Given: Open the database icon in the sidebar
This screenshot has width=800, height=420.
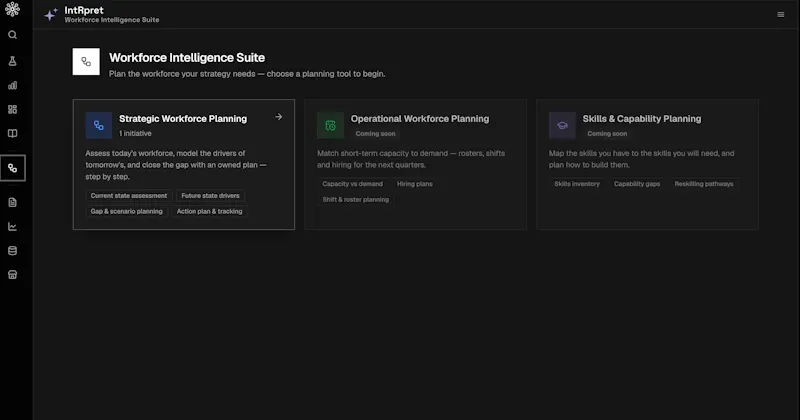Looking at the screenshot, I should (x=12, y=251).
